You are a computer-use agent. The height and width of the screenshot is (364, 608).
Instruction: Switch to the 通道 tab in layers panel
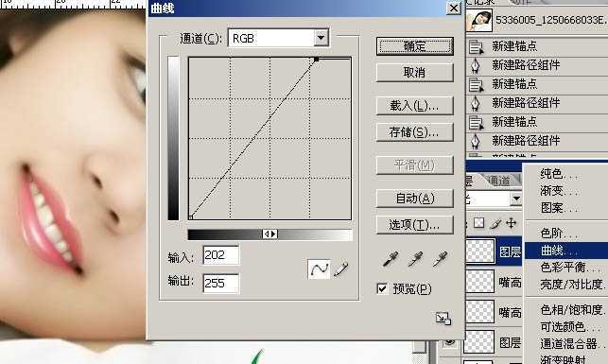(x=498, y=181)
